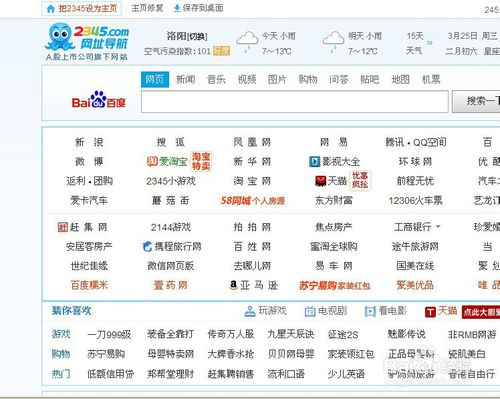Image resolution: width=500 pixels, height=399 pixels.
Task: Open the 凤凰网 link
Action: [x=252, y=142]
